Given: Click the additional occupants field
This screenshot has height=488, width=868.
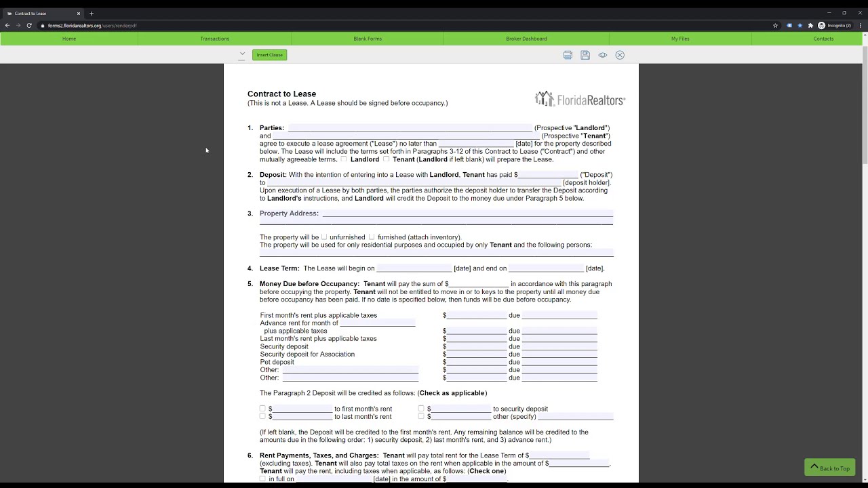Looking at the screenshot, I should [437, 253].
